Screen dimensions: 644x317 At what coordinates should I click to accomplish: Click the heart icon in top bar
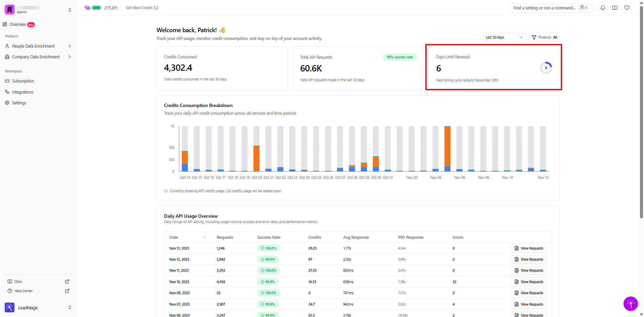pos(627,8)
